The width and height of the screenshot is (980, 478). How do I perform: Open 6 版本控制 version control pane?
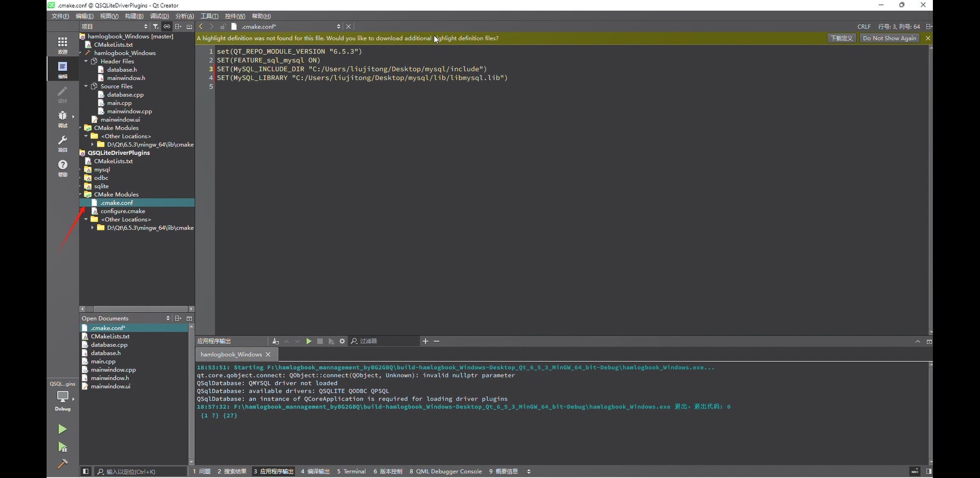[x=388, y=471]
